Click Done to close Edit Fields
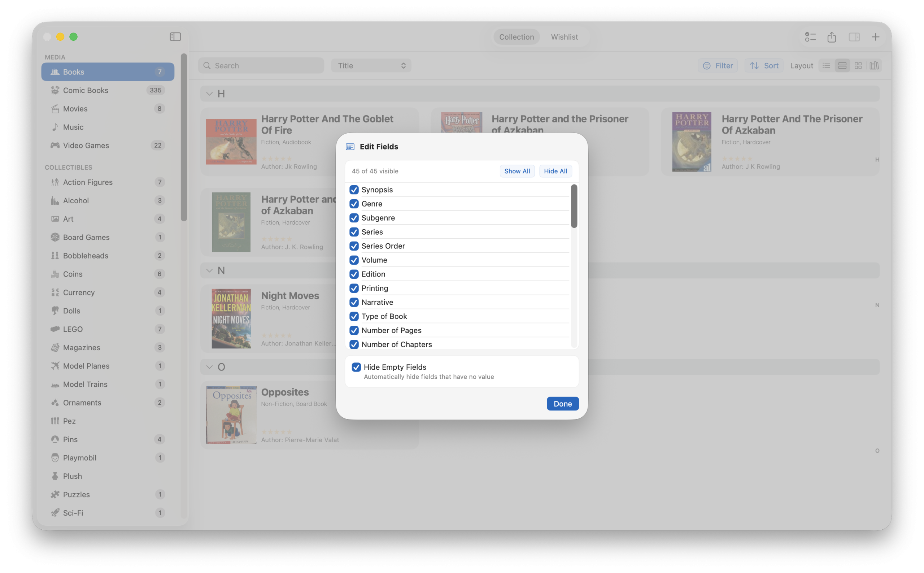This screenshot has height=573, width=924. pos(562,404)
